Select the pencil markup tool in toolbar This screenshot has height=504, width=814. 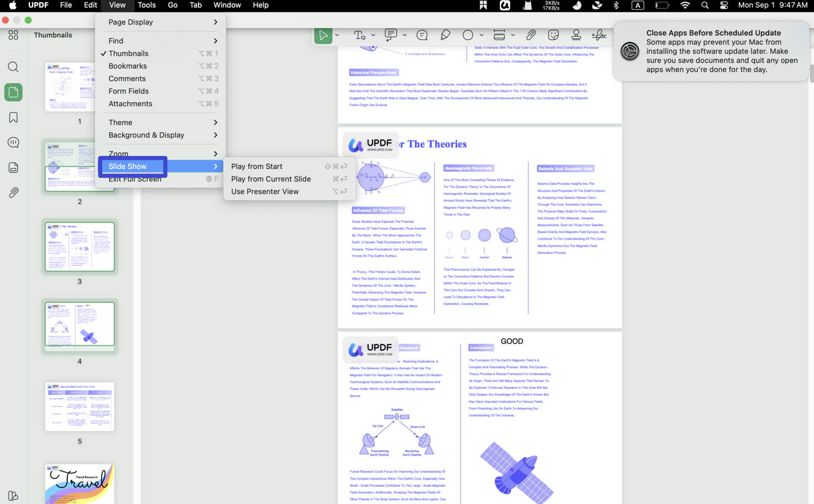click(x=445, y=35)
